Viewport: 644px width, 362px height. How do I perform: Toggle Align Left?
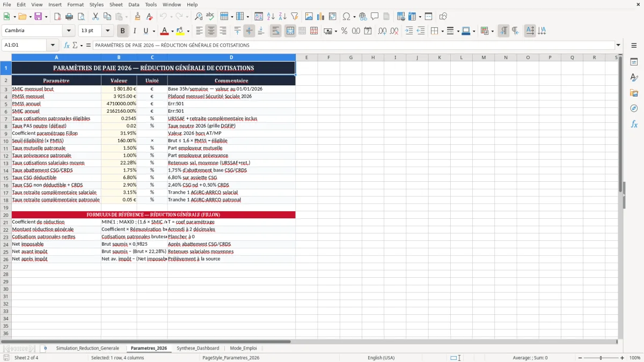tap(200, 31)
